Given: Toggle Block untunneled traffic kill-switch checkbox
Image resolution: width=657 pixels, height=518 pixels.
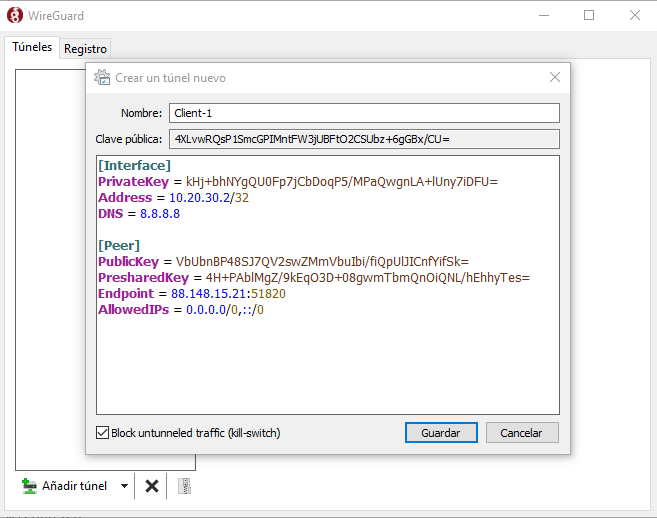Looking at the screenshot, I should click(x=102, y=433).
